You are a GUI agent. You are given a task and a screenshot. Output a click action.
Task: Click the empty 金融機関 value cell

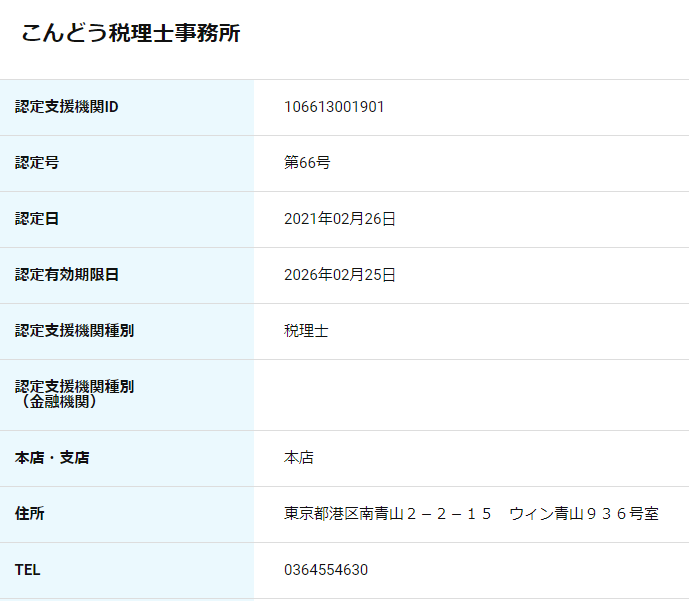pyautogui.click(x=471, y=395)
